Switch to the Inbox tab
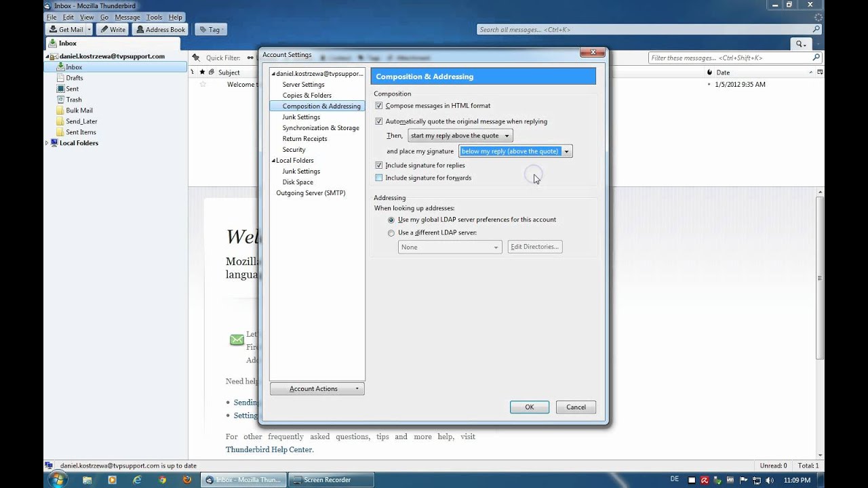 (x=112, y=43)
